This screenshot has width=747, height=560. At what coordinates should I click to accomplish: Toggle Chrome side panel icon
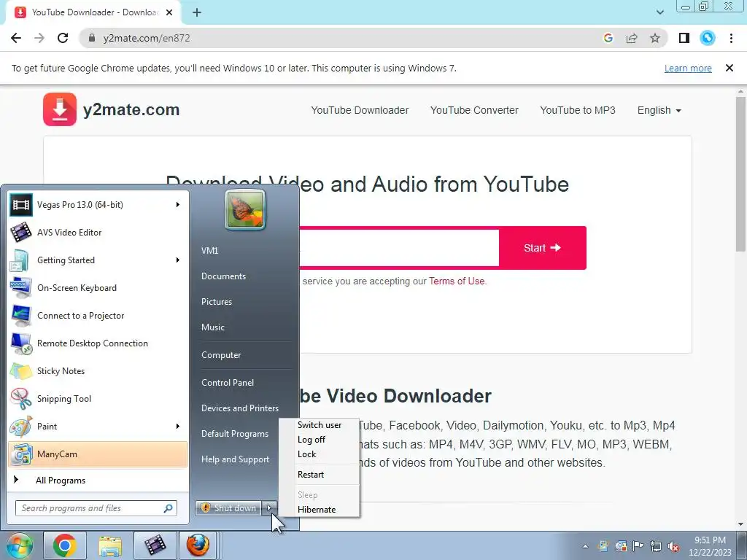(684, 38)
